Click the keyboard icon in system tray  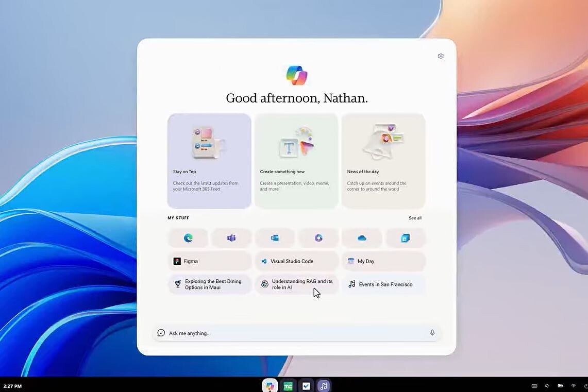534,386
